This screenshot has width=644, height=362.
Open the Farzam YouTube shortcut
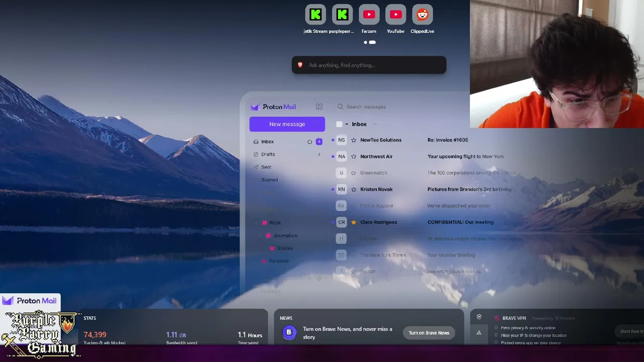click(x=369, y=15)
